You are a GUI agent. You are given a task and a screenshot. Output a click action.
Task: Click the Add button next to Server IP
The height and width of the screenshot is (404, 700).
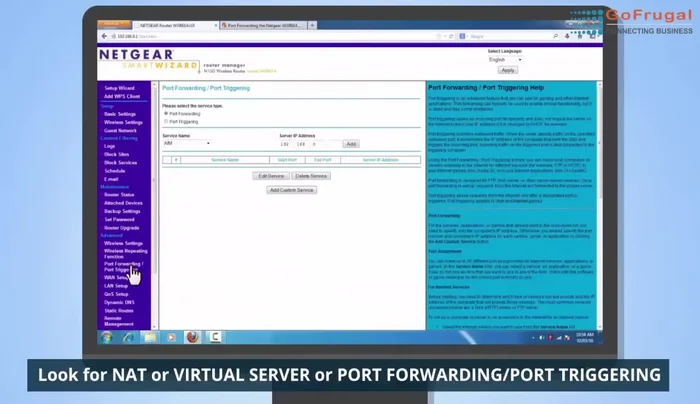(351, 144)
